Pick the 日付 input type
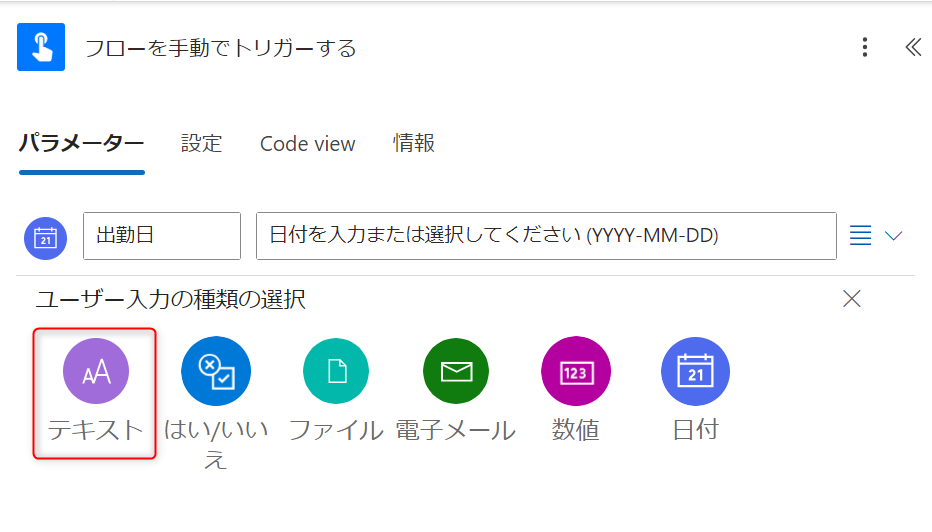The image size is (932, 532). tap(695, 391)
